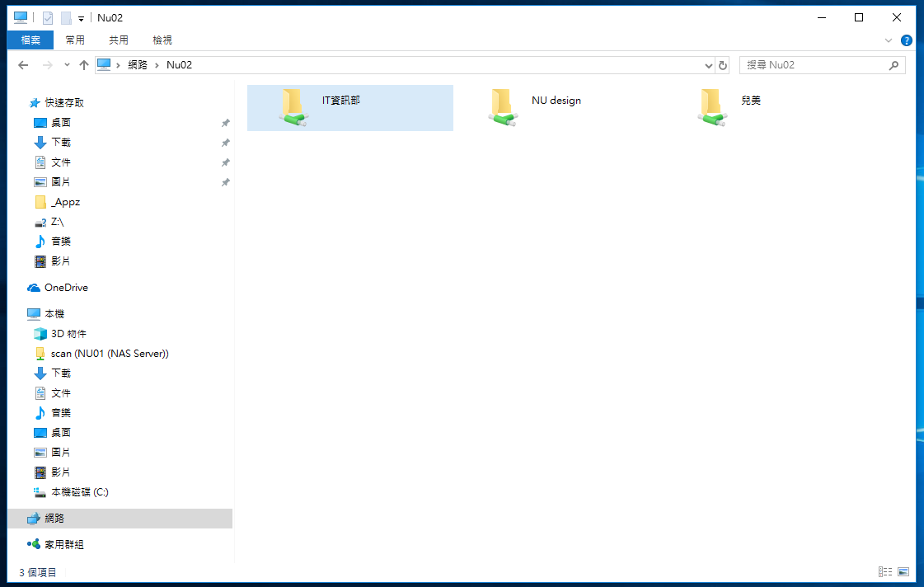Image resolution: width=924 pixels, height=587 pixels.
Task: Open the _Appz quick access folder
Action: (x=65, y=202)
